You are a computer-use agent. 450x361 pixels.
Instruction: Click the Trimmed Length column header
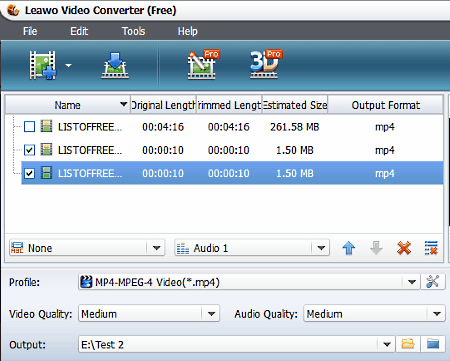229,105
